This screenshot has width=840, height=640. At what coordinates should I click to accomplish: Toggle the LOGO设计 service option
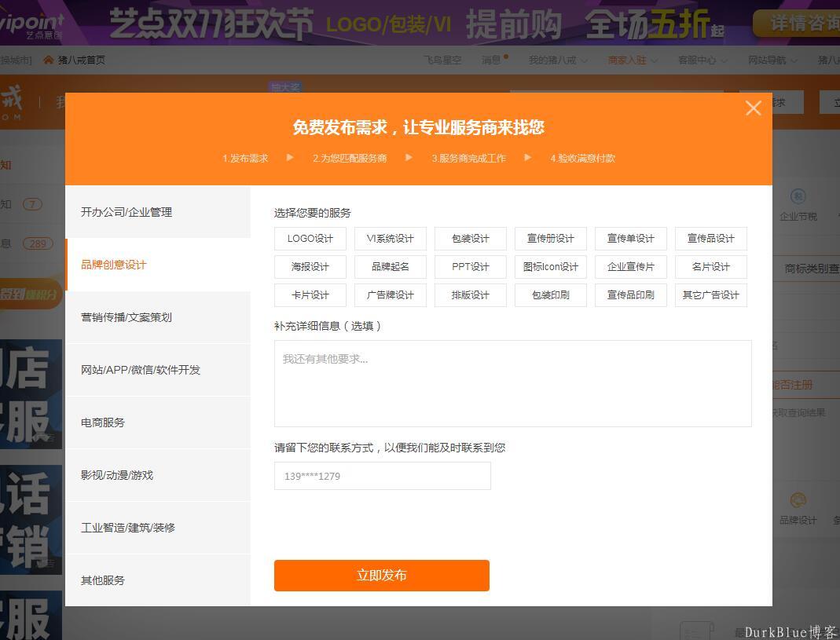310,239
